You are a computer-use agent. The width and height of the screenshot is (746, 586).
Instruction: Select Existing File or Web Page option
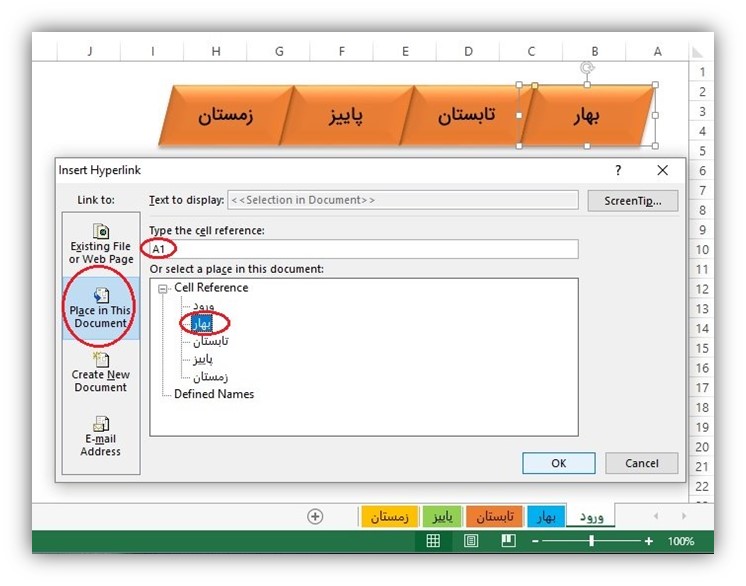coord(101,243)
